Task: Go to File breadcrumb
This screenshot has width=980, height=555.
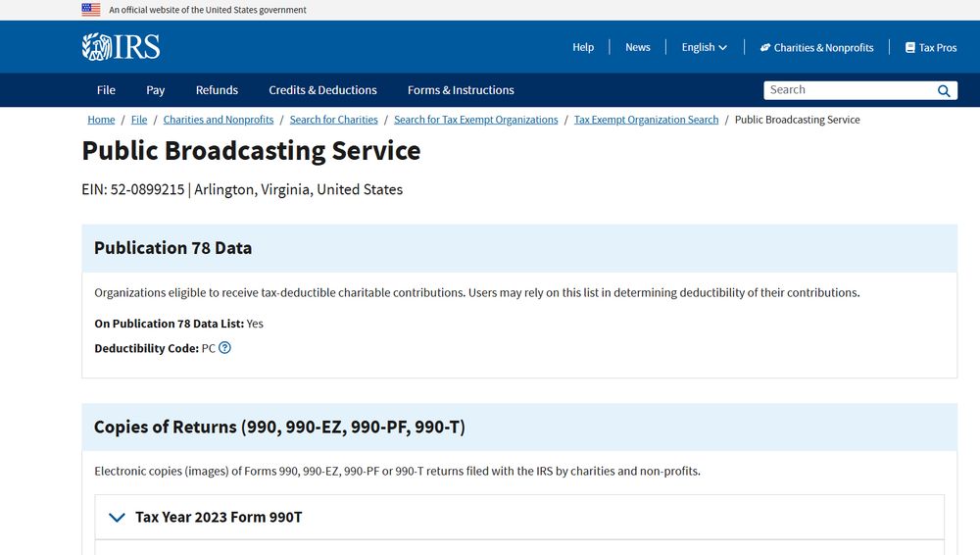Action: click(139, 120)
